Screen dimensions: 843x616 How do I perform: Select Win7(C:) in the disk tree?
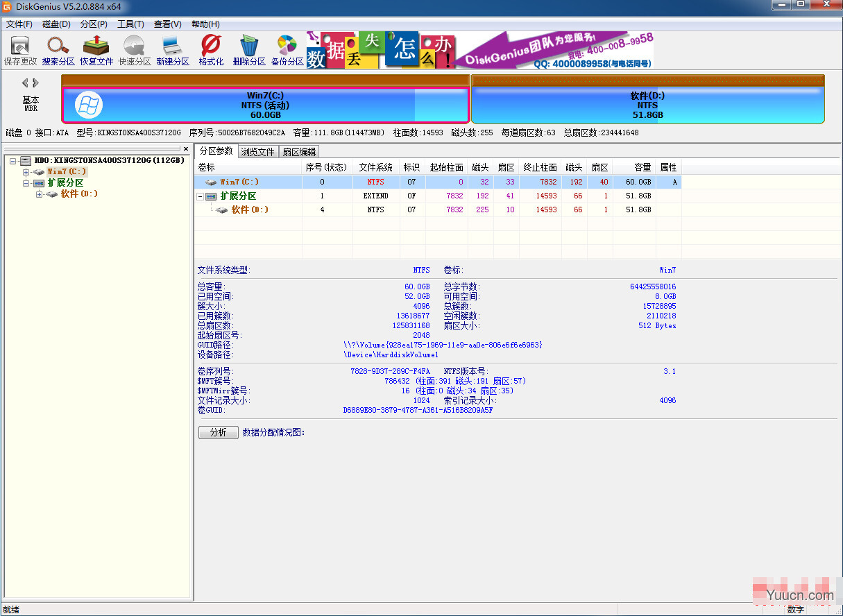point(67,171)
